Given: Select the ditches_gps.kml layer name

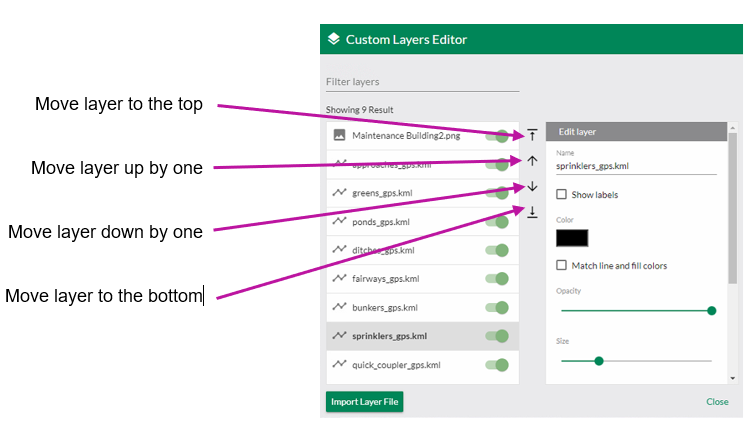Looking at the screenshot, I should click(383, 250).
